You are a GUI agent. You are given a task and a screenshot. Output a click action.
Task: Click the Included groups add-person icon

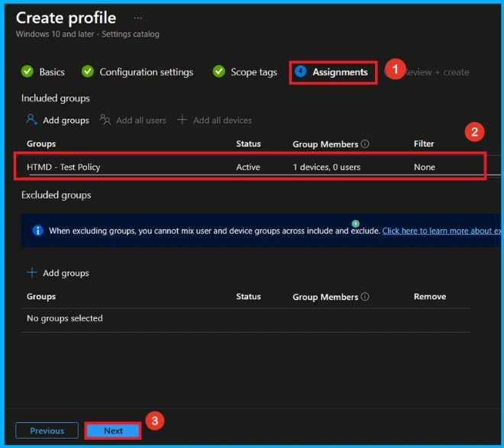point(31,120)
